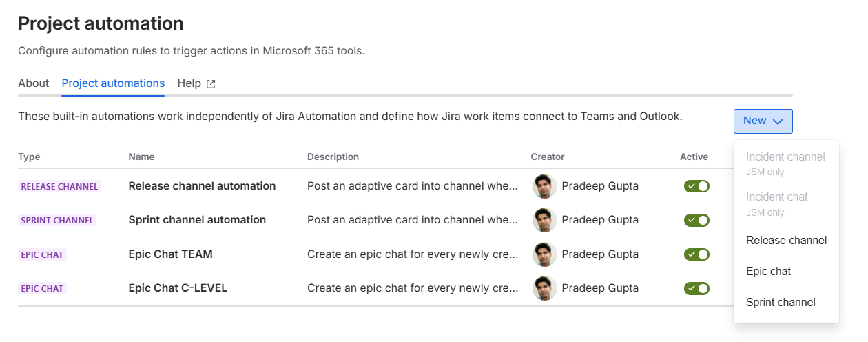Click EPIC CHAT badge for Epic Chat TEAM

tap(42, 254)
